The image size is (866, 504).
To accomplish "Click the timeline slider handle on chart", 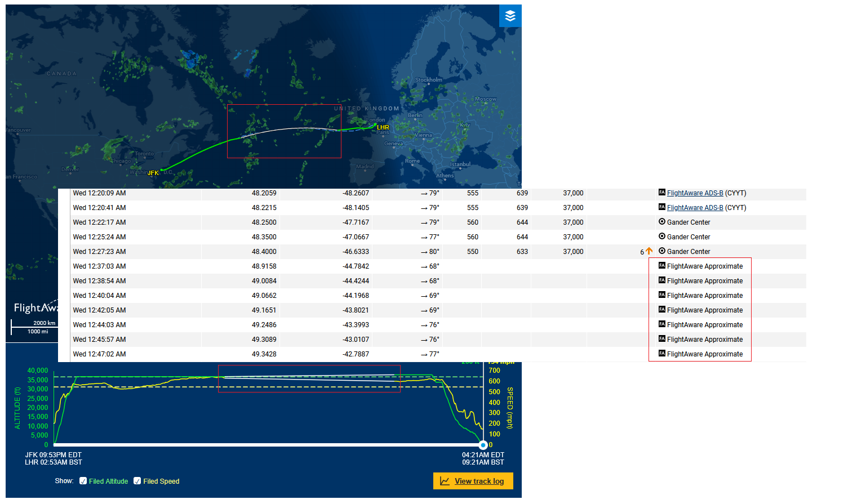I will [x=483, y=445].
